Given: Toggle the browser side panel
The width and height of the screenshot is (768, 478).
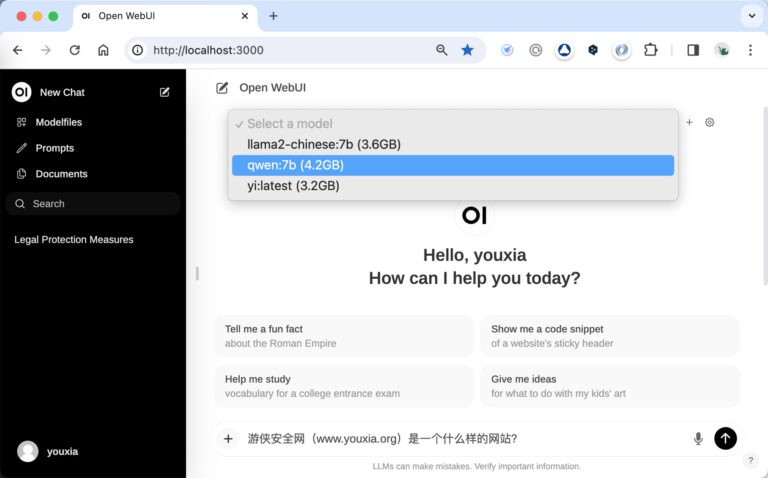Looking at the screenshot, I should tap(693, 50).
